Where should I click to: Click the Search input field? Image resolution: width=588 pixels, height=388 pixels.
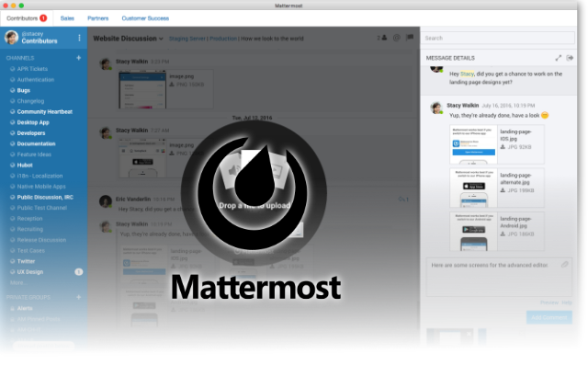[x=498, y=38]
